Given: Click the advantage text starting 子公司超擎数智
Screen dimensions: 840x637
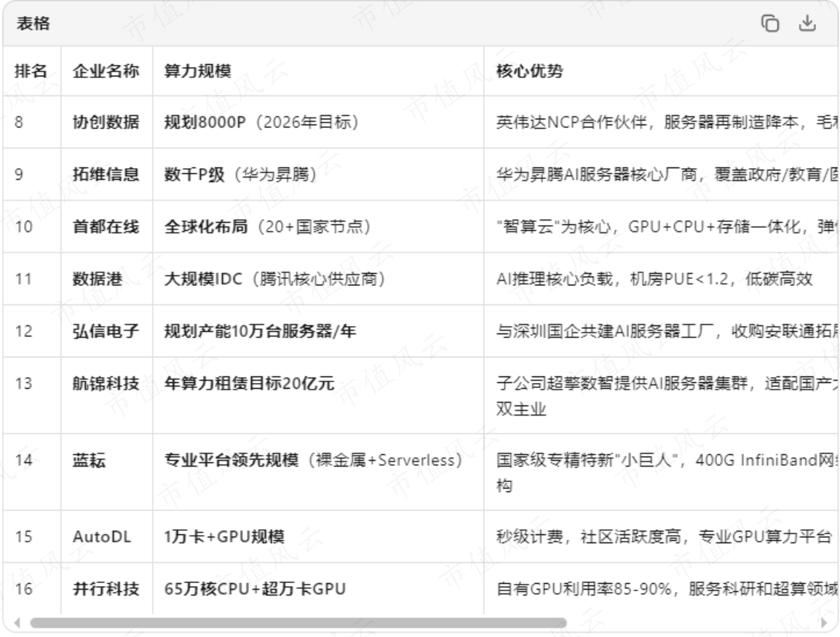Looking at the screenshot, I should click(667, 396).
